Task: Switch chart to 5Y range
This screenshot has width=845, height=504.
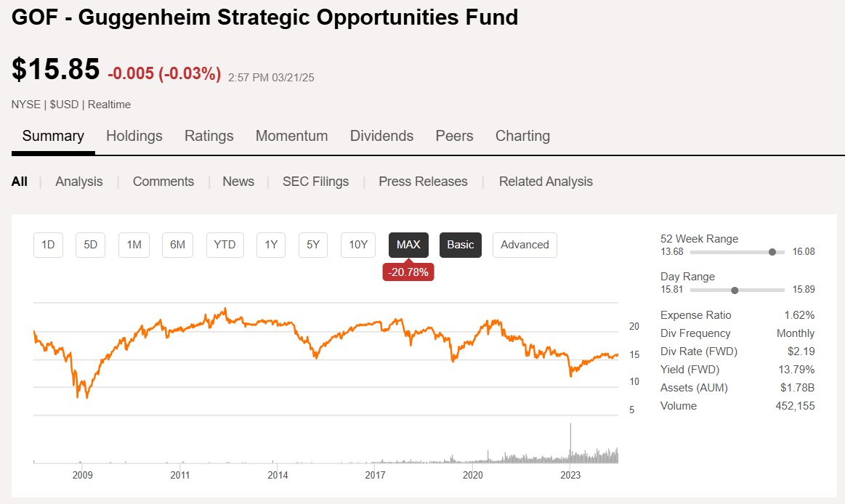Action: [313, 245]
